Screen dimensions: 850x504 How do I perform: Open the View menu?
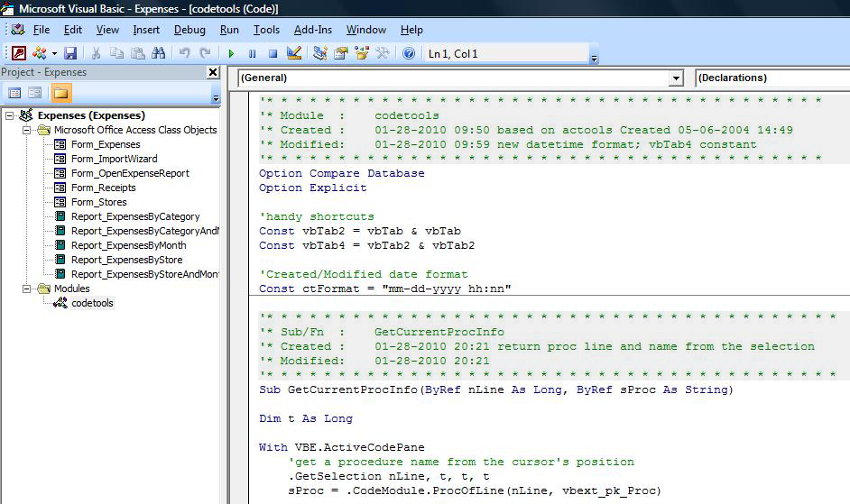(x=107, y=30)
